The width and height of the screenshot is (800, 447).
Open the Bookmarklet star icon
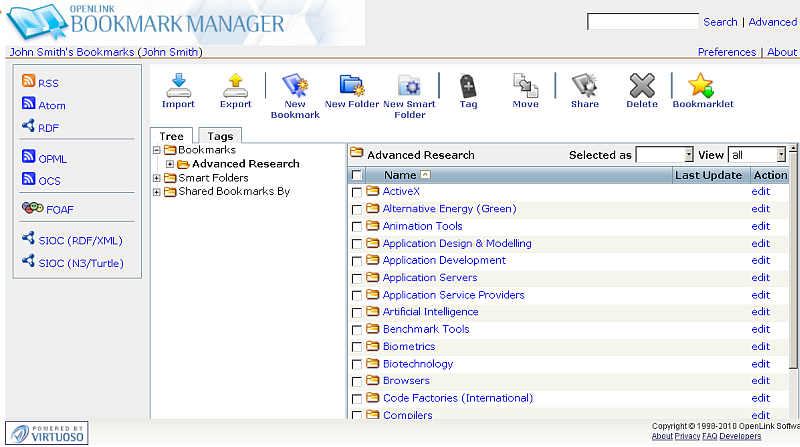tap(702, 86)
